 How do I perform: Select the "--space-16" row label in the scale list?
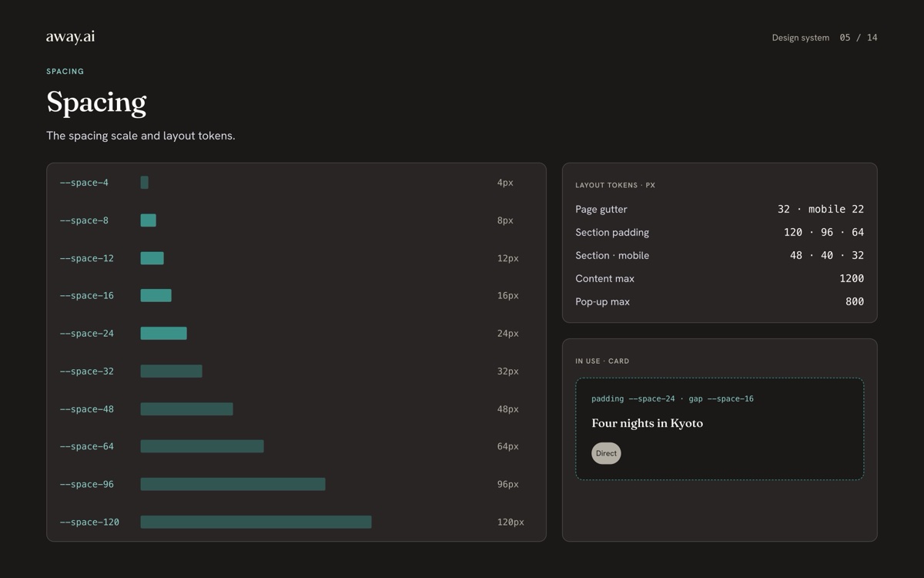[x=86, y=295]
